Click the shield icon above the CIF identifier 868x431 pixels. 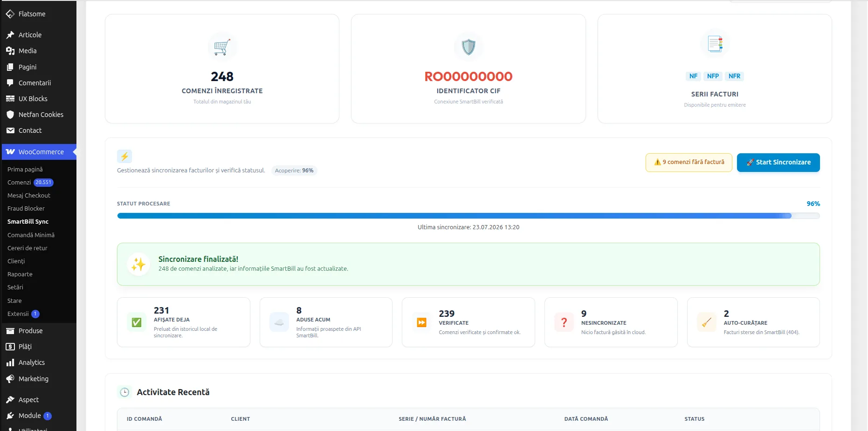point(468,47)
